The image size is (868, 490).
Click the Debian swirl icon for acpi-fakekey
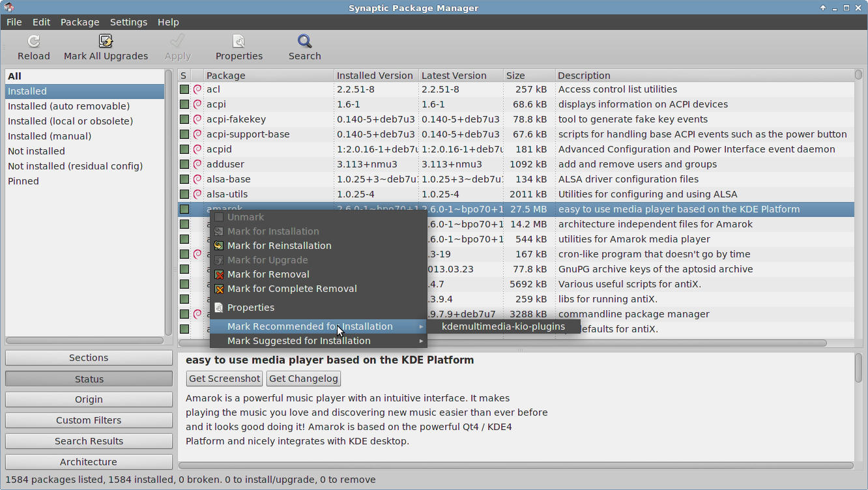pyautogui.click(x=197, y=119)
